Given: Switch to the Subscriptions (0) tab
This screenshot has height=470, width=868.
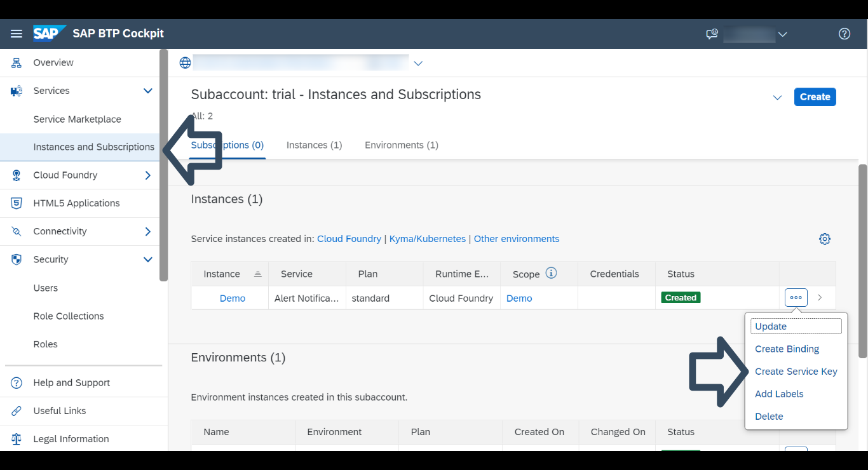Looking at the screenshot, I should coord(227,145).
